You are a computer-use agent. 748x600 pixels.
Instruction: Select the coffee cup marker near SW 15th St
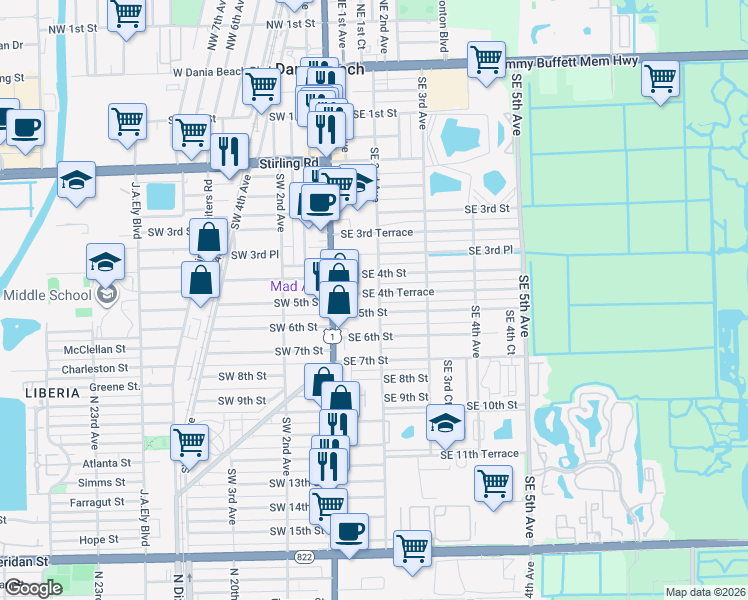pos(349,532)
